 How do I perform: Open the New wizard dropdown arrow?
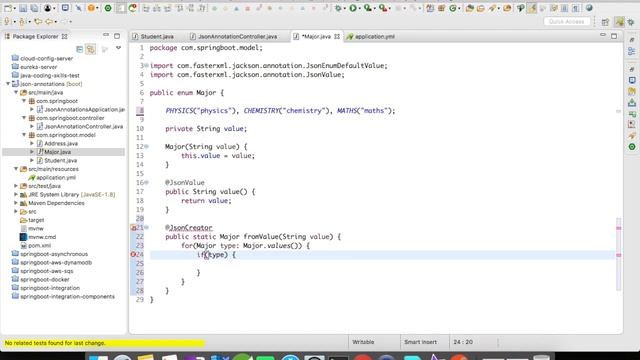coord(14,8)
